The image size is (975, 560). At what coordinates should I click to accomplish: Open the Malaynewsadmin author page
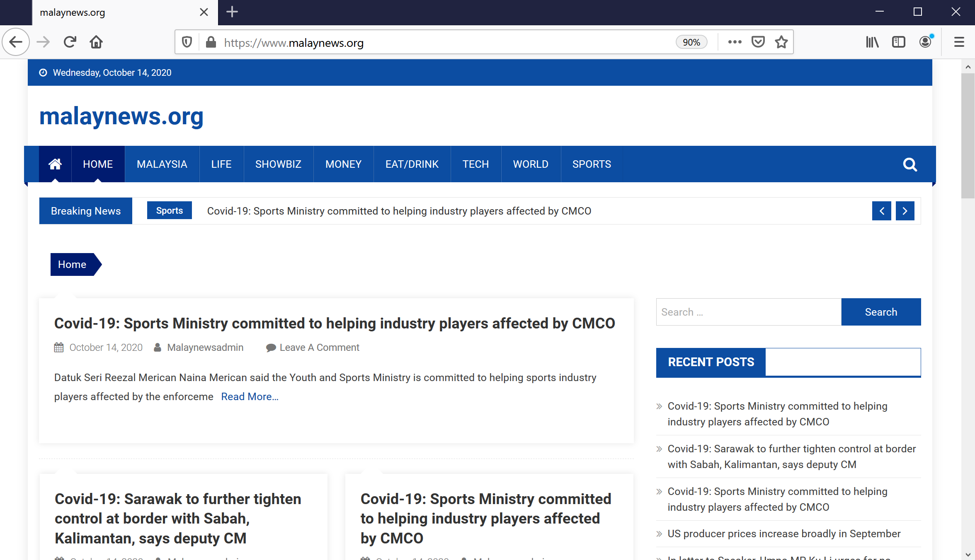coord(205,348)
